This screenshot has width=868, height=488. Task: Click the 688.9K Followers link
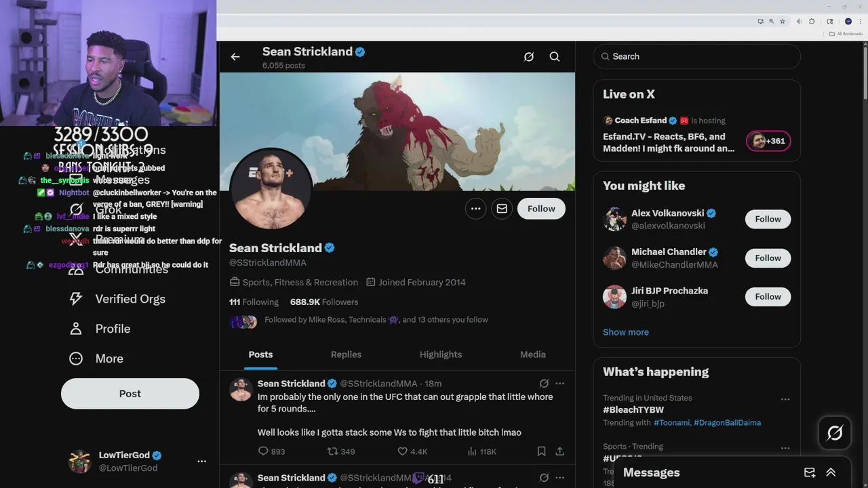[324, 302]
